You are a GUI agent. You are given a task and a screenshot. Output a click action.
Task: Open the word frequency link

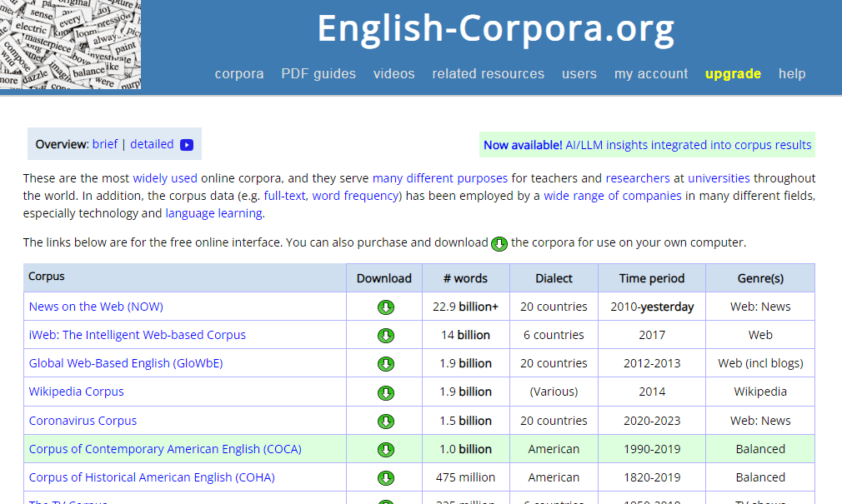click(x=355, y=196)
